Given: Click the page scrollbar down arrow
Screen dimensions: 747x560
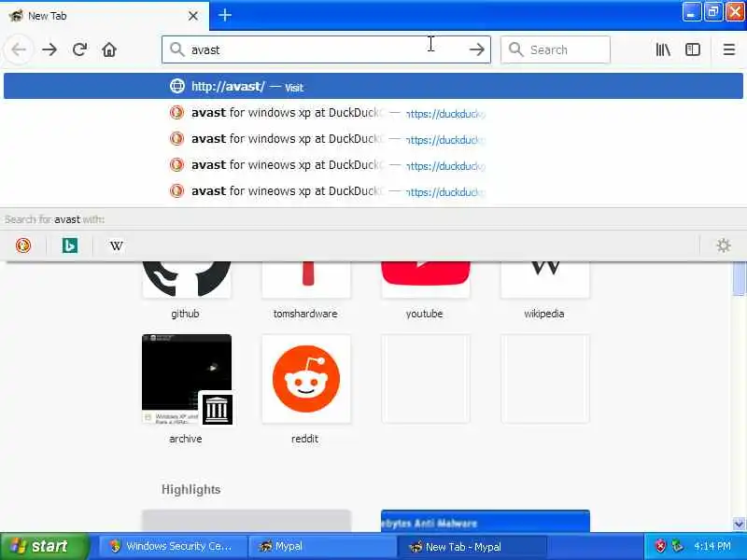Looking at the screenshot, I should pyautogui.click(x=739, y=524).
